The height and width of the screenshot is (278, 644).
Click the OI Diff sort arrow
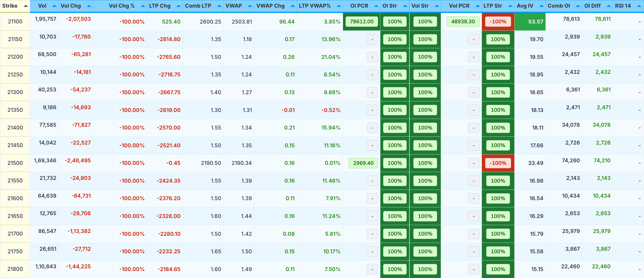(608, 6)
